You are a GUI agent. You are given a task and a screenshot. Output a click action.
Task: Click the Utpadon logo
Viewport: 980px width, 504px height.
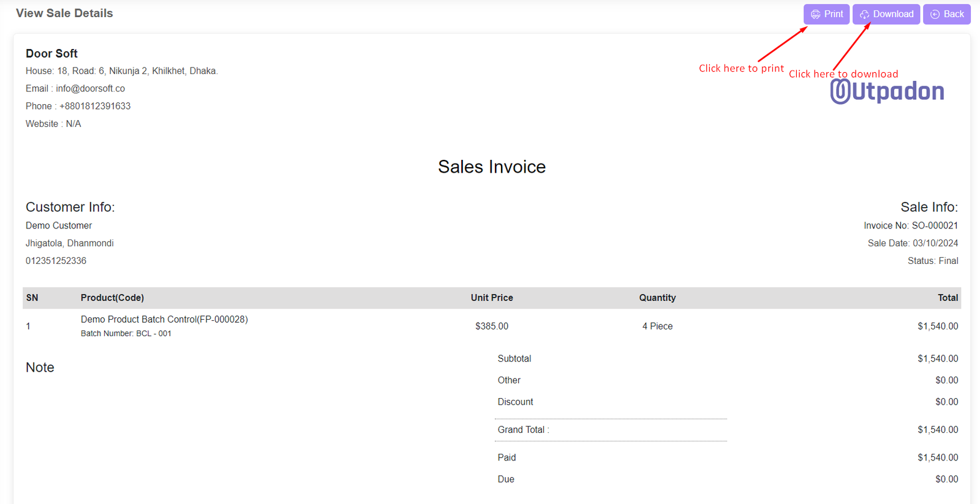pos(887,92)
